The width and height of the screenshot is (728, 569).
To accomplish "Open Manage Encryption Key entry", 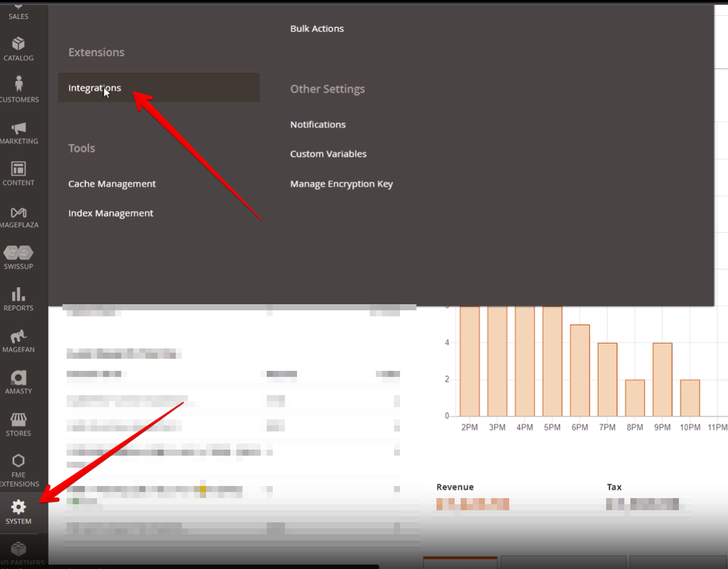I will coord(342,184).
